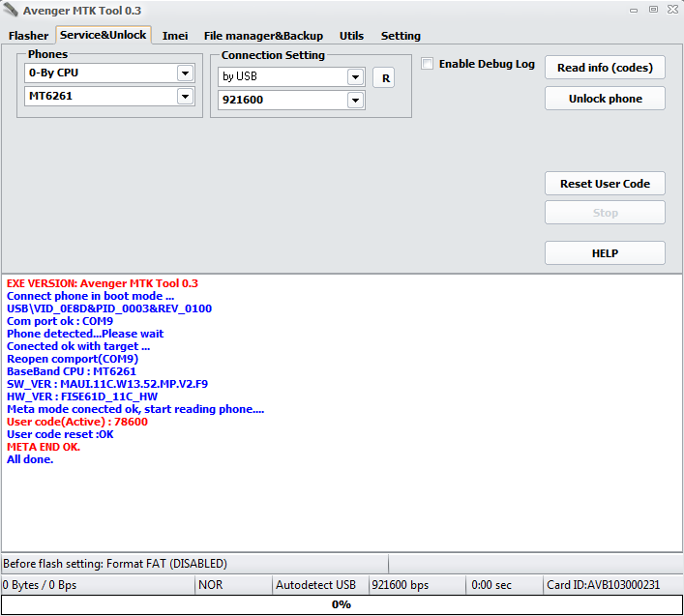Click log line 'HW_VER : FISE61D_11C_HW'
This screenshot has height=616, width=684.
82,396
